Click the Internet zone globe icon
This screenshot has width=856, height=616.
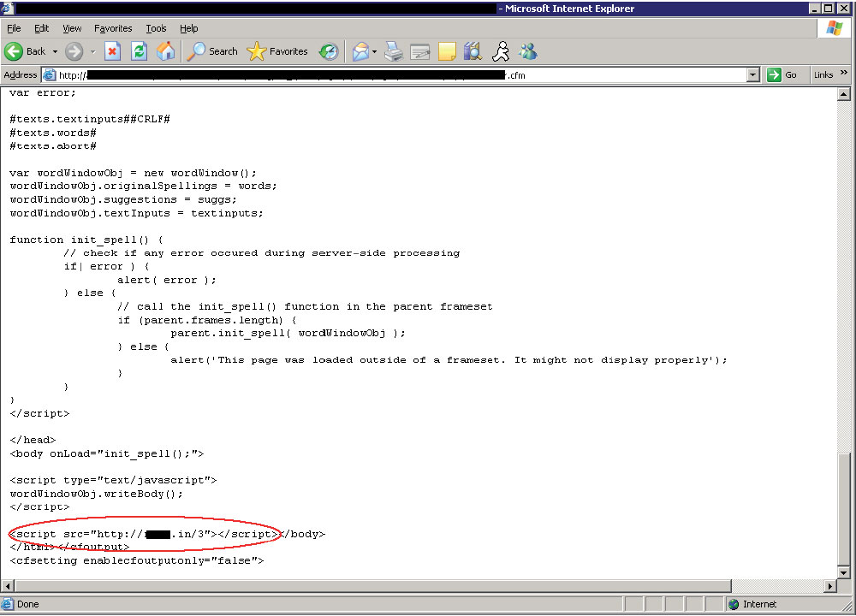coord(734,604)
